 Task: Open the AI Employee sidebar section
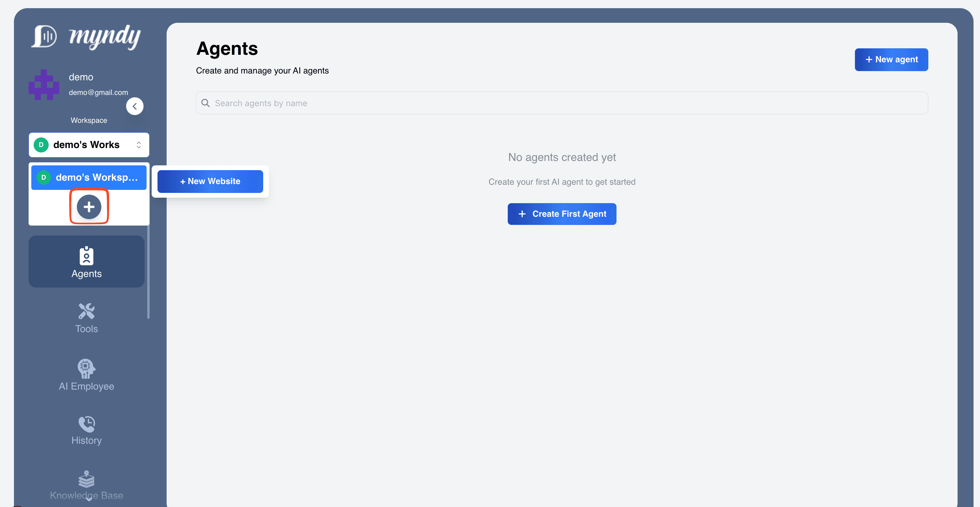(x=86, y=375)
